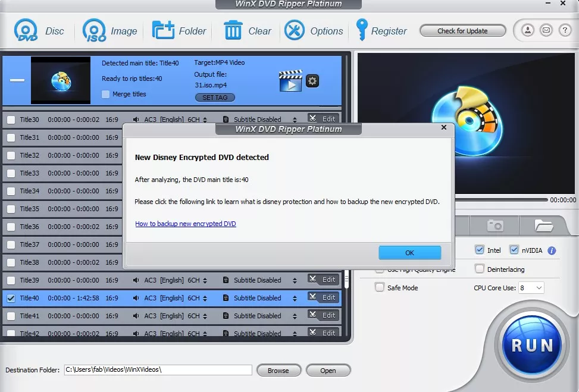Screen dimensions: 579x392
Task: Click the Destination Folder path field
Action: [x=158, y=369]
